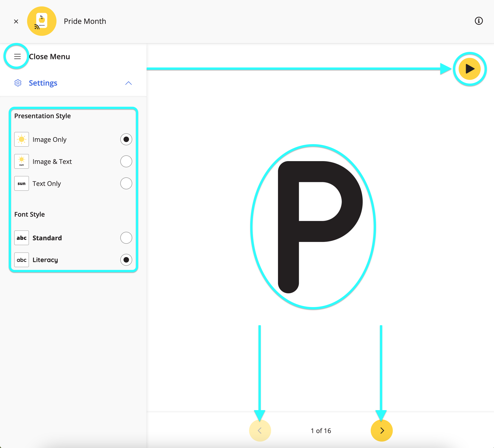
Task: Click the 1 of 16 page indicator
Action: point(321,431)
